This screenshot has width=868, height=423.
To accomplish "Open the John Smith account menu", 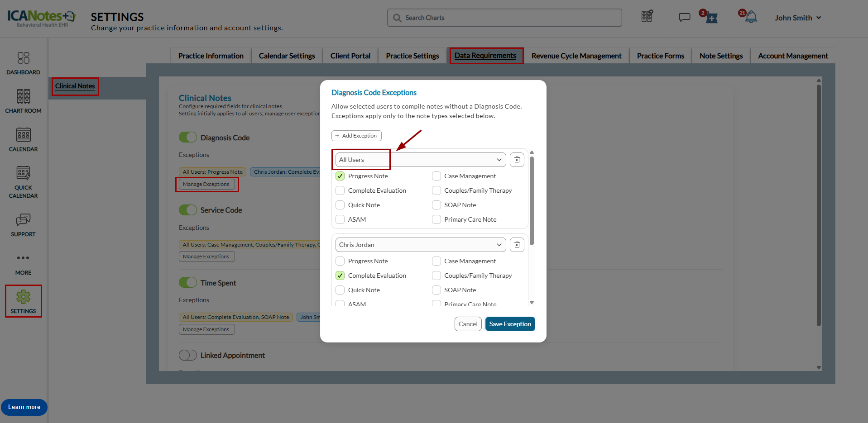I will pos(797,18).
